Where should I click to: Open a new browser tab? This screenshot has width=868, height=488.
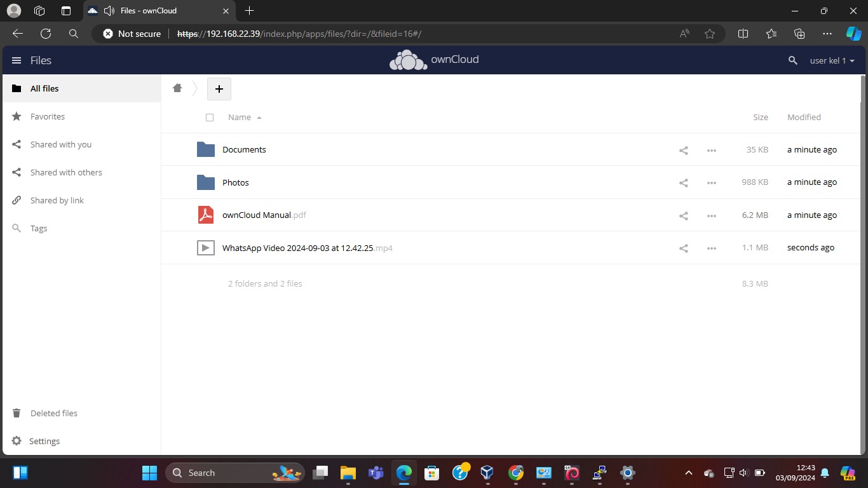click(x=249, y=11)
